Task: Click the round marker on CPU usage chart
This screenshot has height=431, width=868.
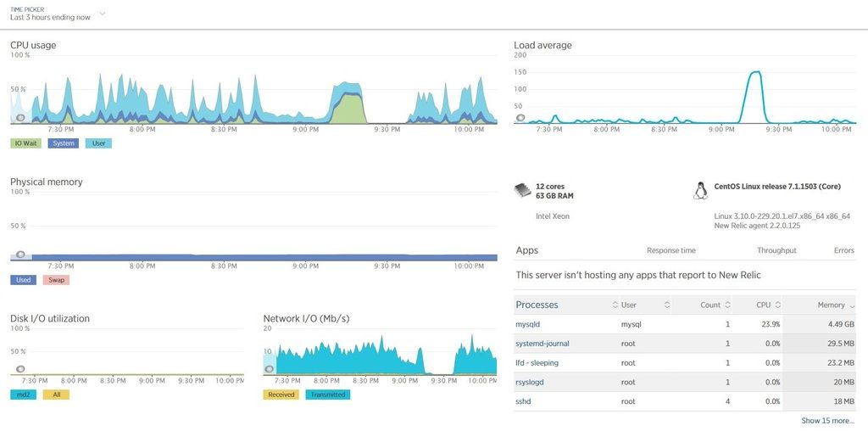Action: [x=20, y=117]
